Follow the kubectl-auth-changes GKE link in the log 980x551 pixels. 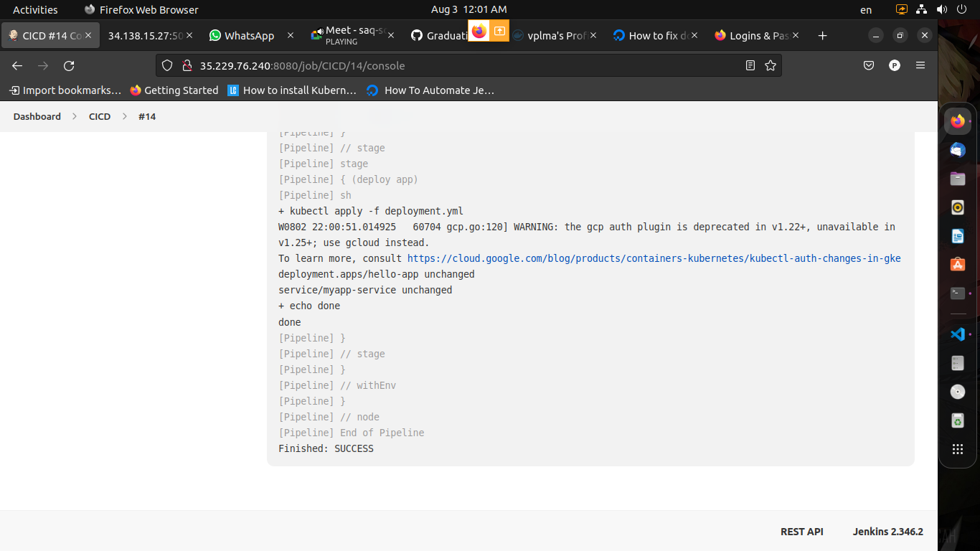point(654,258)
